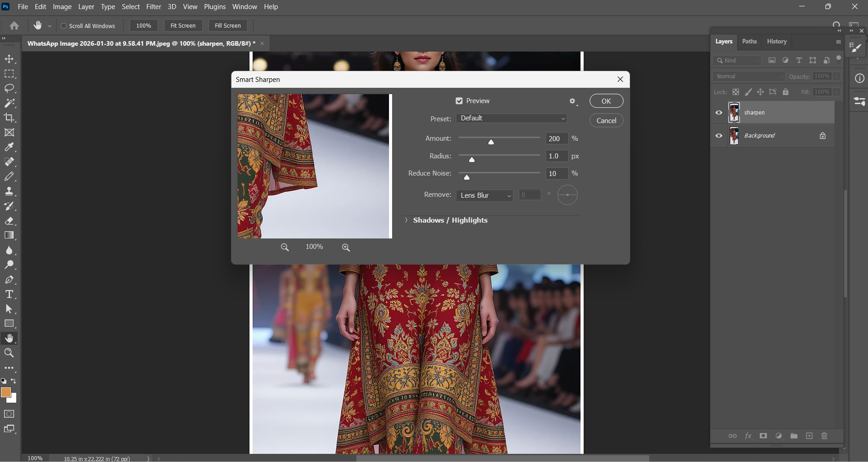Screen dimensions: 868x462
Task: Enable Scroll All Windows checkbox
Action: [x=64, y=26]
